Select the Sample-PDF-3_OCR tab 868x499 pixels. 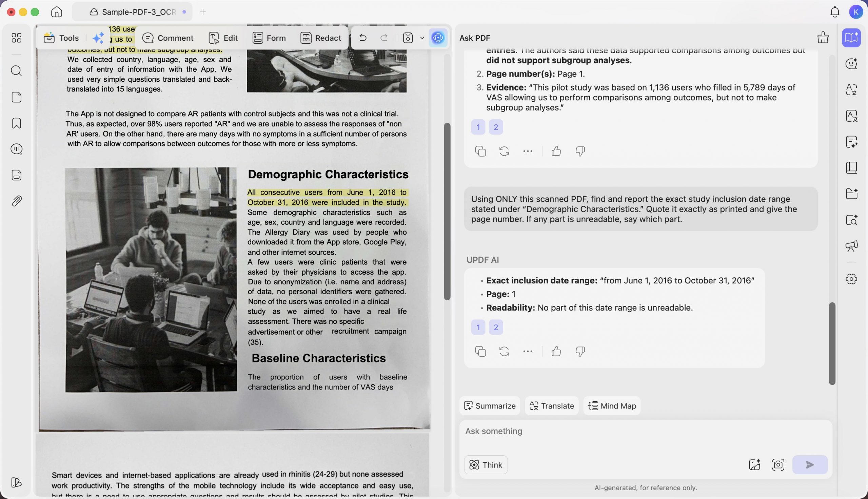click(x=132, y=12)
